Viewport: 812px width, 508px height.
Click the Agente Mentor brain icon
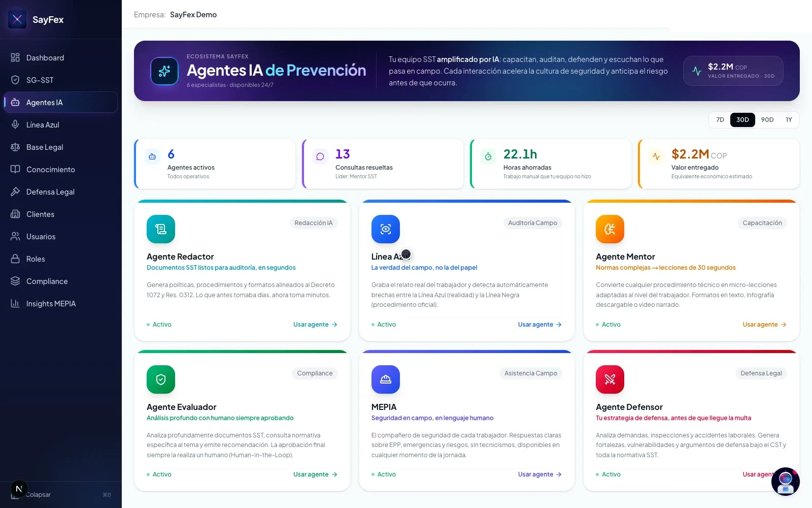pyautogui.click(x=610, y=229)
